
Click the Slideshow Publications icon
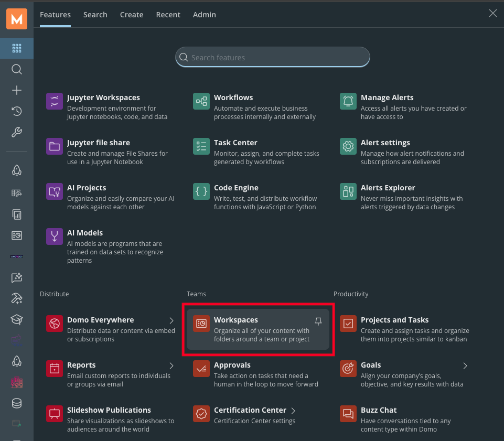pos(55,414)
